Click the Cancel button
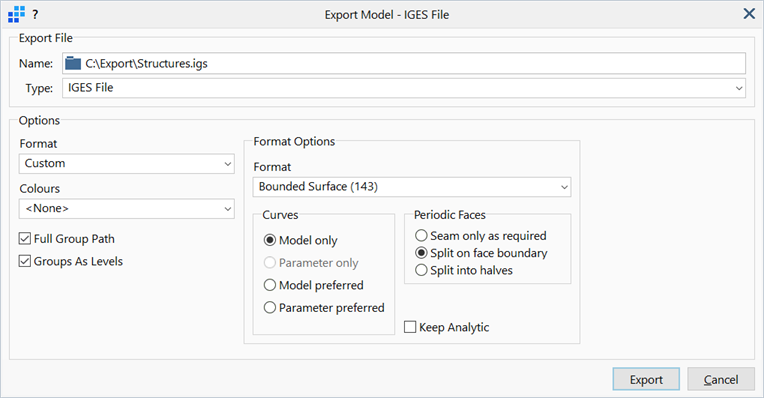The width and height of the screenshot is (764, 398). click(x=721, y=379)
